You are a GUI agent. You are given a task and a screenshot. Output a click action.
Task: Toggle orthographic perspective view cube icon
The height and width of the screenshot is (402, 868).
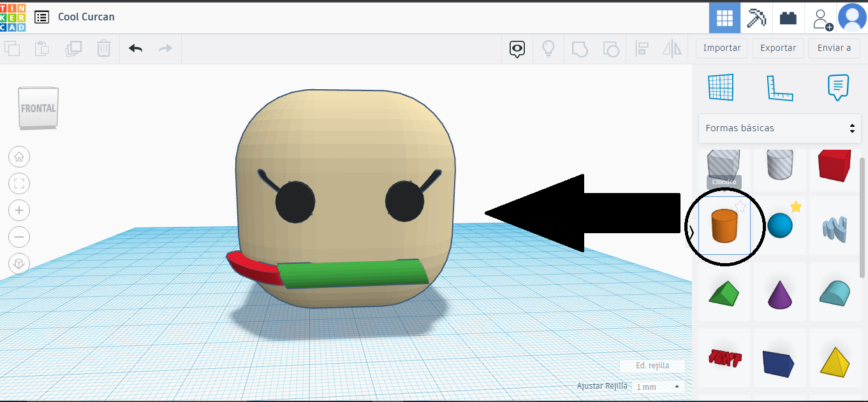tap(19, 264)
